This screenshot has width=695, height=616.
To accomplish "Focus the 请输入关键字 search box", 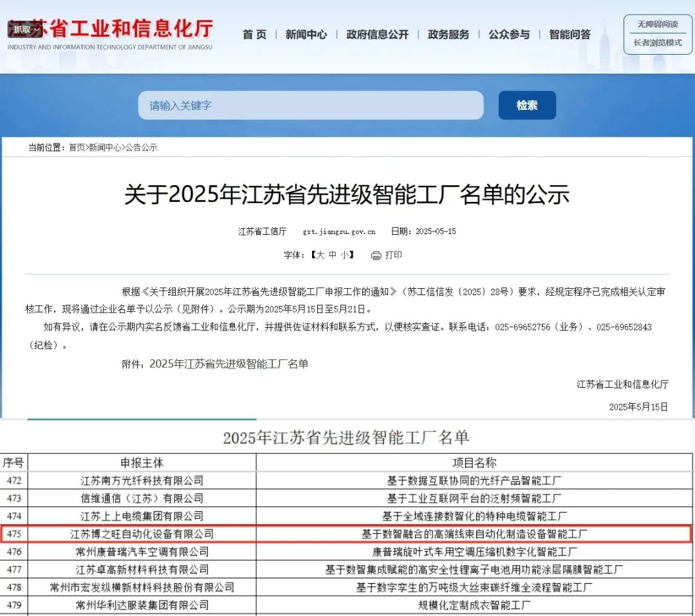I will click(x=311, y=105).
